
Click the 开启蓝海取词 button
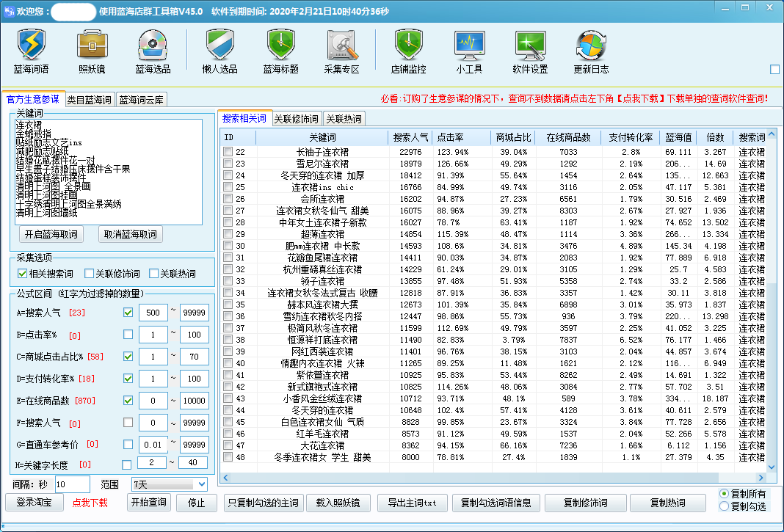[51, 234]
